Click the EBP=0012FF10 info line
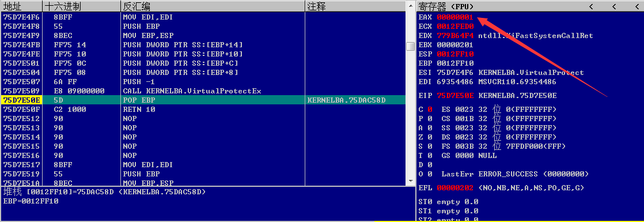This screenshot has height=222, width=644. pos(31,201)
